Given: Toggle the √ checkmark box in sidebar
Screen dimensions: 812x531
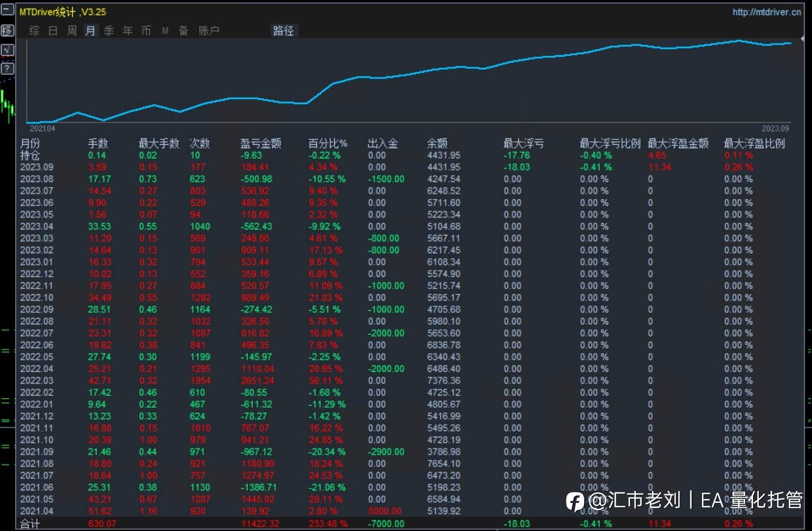Looking at the screenshot, I should pyautogui.click(x=7, y=50).
